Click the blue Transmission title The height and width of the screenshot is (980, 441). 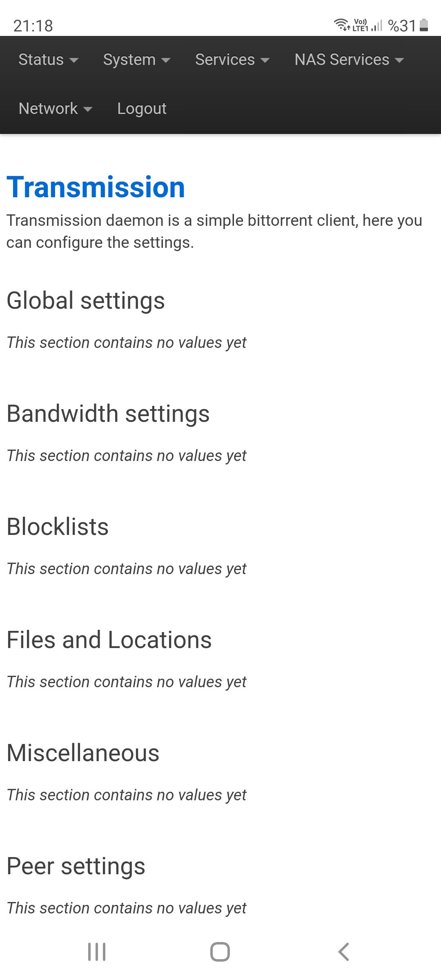[96, 187]
